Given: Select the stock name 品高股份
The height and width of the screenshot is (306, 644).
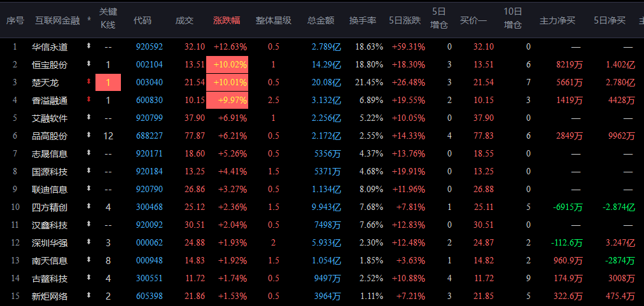Looking at the screenshot, I should (x=50, y=136).
